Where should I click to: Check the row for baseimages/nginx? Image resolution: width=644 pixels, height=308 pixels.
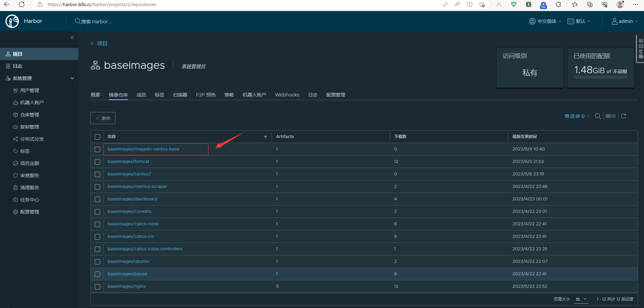[x=97, y=286]
